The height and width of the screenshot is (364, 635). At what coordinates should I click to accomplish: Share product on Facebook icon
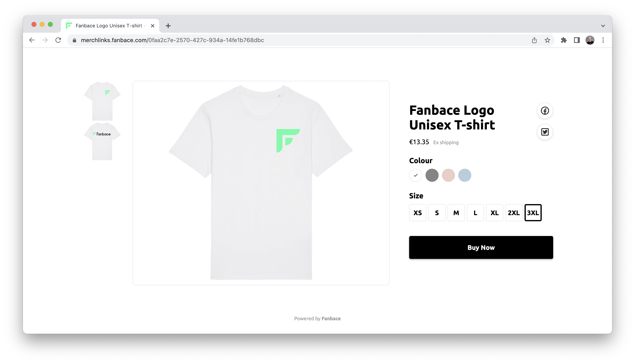(545, 110)
